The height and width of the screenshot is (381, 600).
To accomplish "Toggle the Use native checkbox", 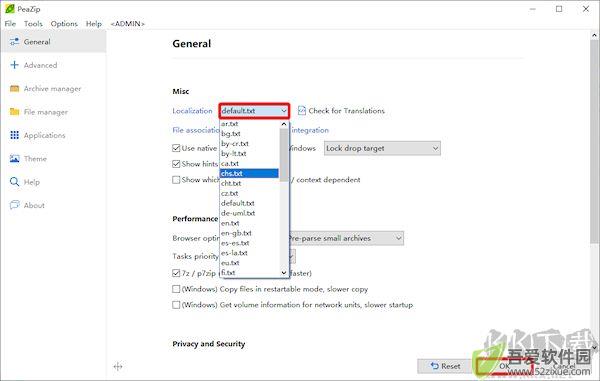I will click(176, 148).
